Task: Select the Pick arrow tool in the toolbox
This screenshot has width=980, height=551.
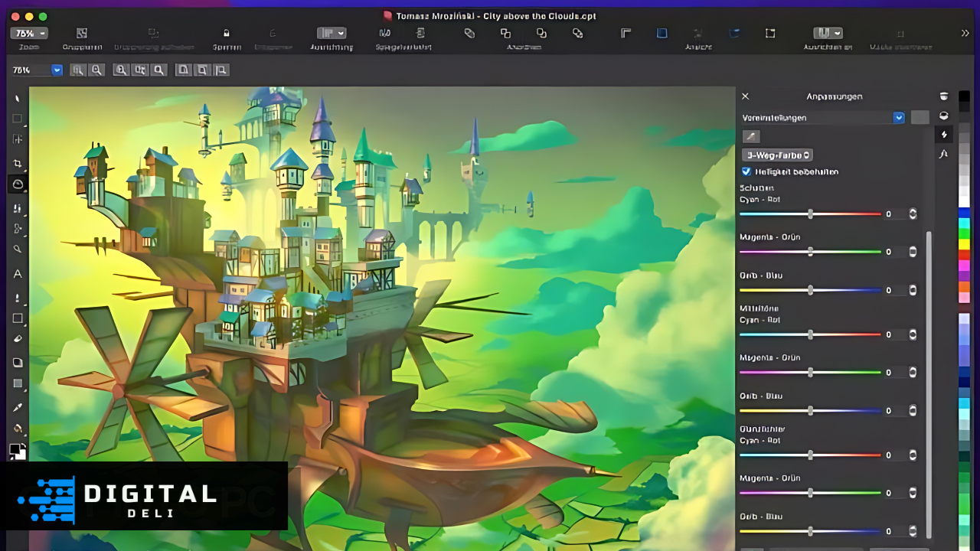Action: (x=17, y=99)
